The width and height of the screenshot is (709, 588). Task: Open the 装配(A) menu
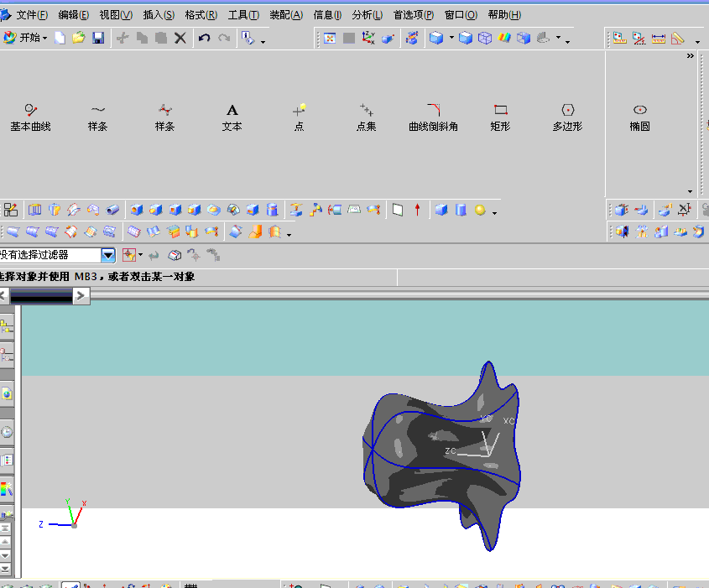tap(286, 15)
